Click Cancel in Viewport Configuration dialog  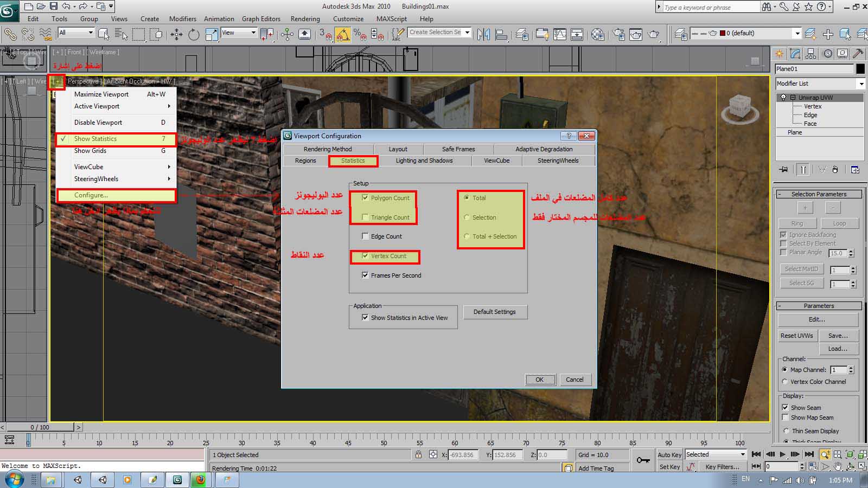tap(575, 380)
